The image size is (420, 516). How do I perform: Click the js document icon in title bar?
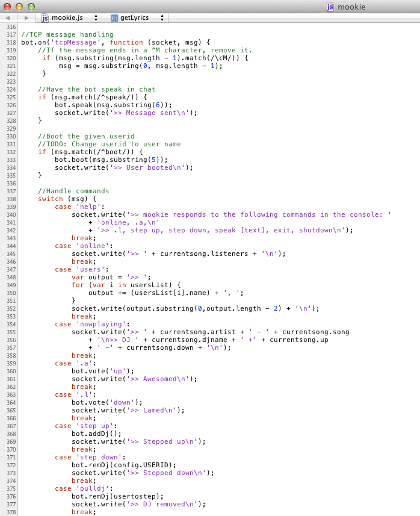pyautogui.click(x=330, y=7)
